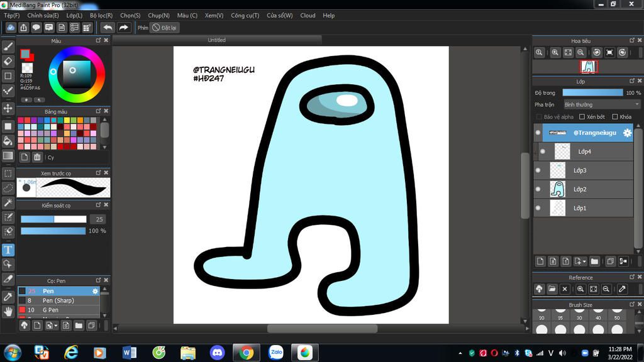Image resolution: width=644 pixels, height=362 pixels.
Task: Select the G Pen brush
Action: tap(58, 310)
